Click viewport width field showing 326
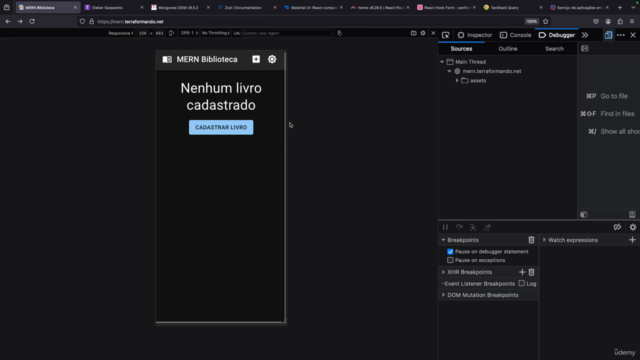Image resolution: width=640 pixels, height=360 pixels. [142, 33]
